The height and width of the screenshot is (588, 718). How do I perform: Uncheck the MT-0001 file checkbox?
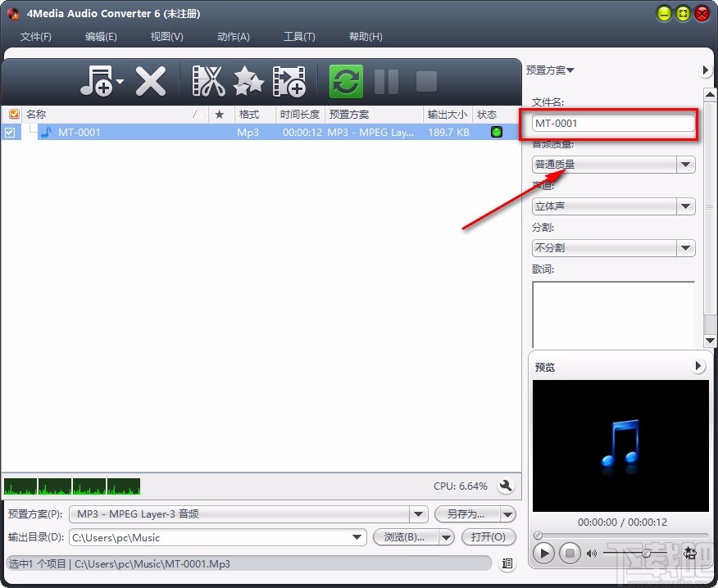10,132
